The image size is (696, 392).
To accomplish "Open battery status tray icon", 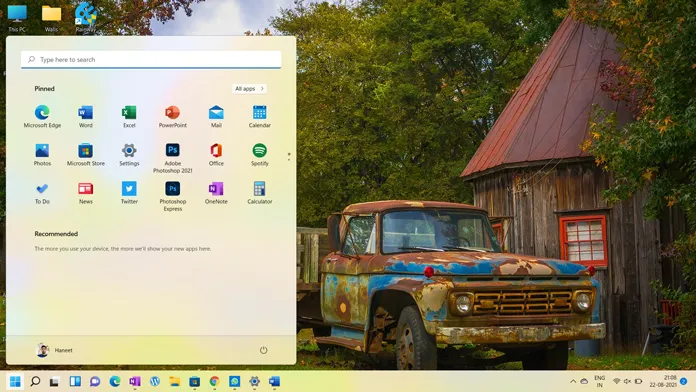I will pos(638,381).
